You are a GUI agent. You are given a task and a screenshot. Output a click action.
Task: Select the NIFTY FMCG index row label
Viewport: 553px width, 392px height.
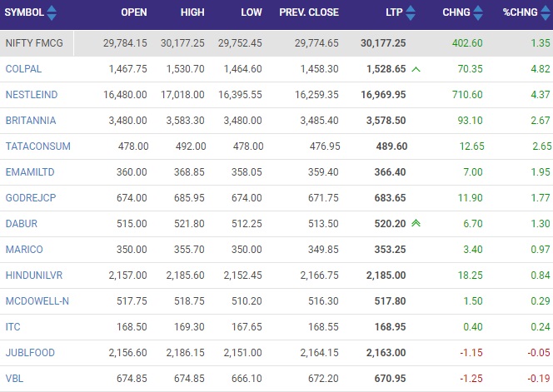pos(34,43)
